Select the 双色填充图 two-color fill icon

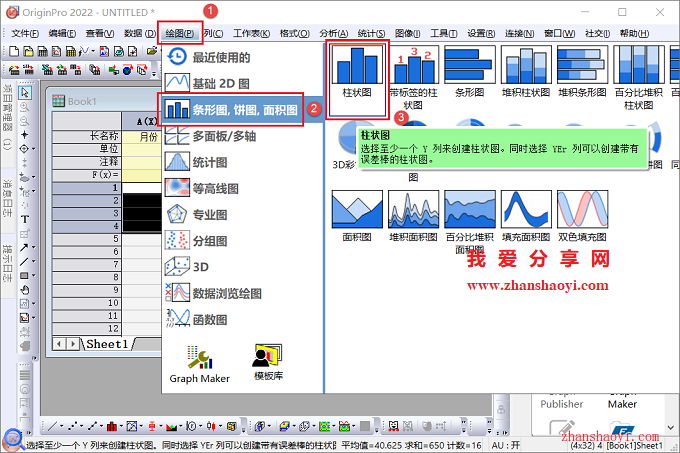click(x=582, y=209)
